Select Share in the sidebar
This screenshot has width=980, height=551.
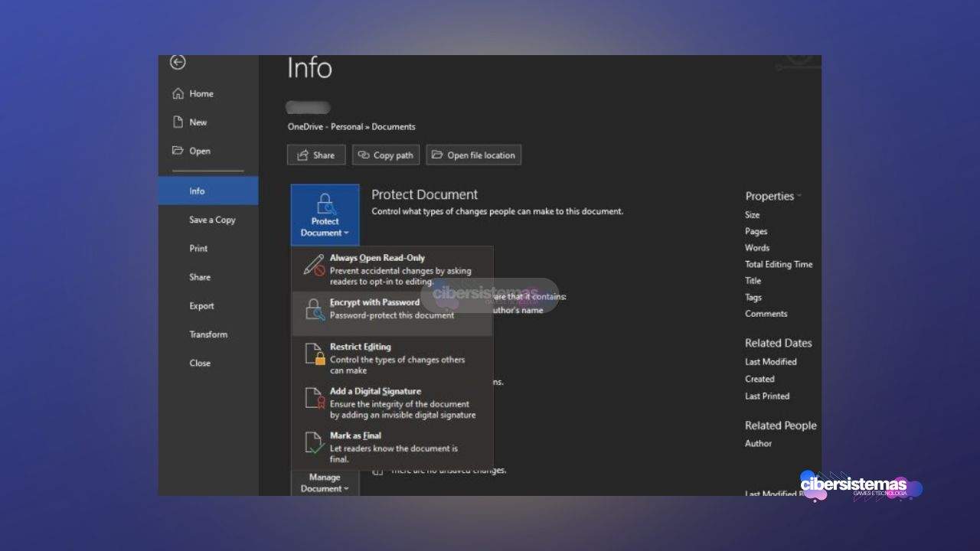208,277
